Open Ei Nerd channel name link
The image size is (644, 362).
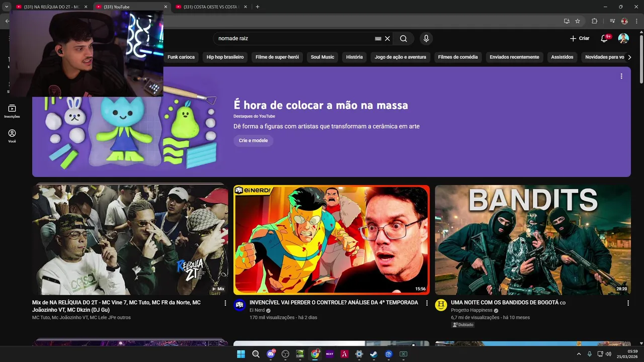257,310
